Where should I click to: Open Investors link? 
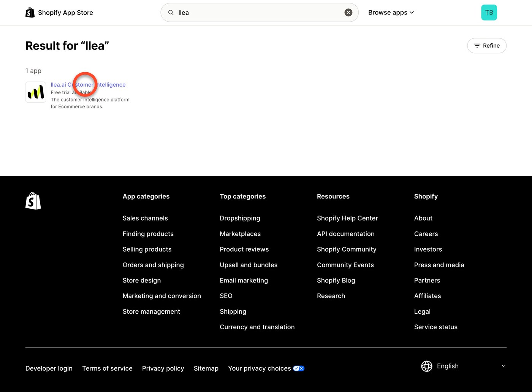(428, 249)
